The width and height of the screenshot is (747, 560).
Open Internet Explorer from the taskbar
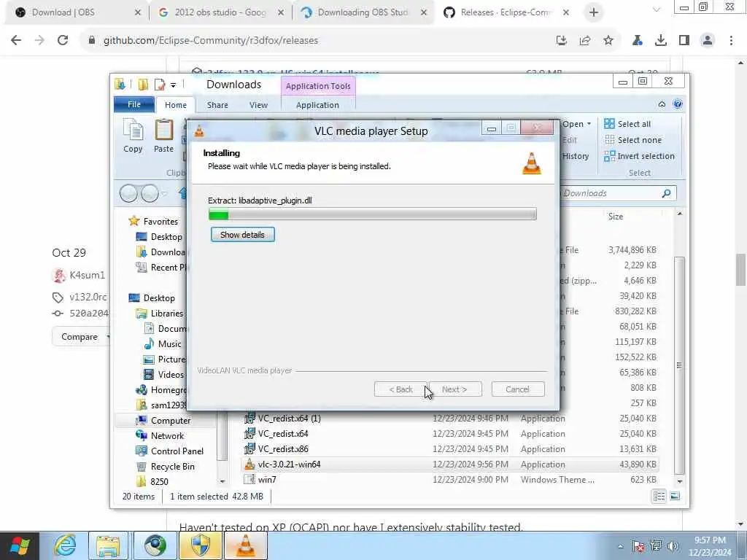(x=65, y=545)
